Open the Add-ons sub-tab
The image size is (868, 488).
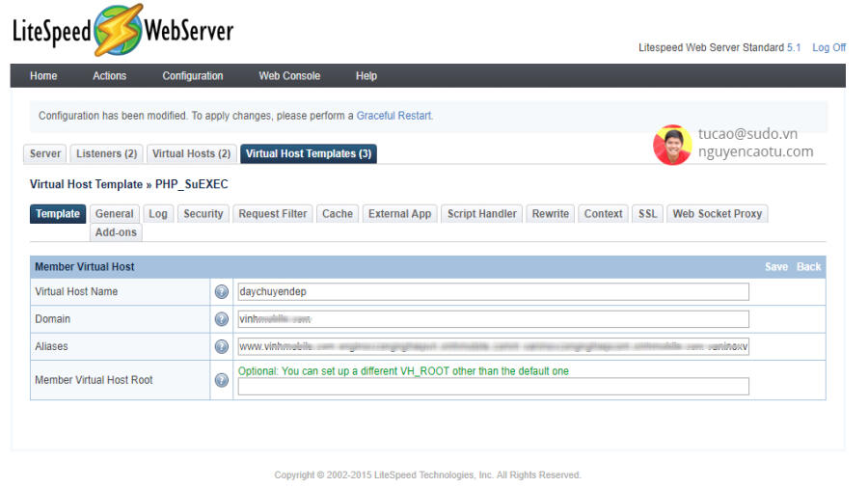click(117, 232)
